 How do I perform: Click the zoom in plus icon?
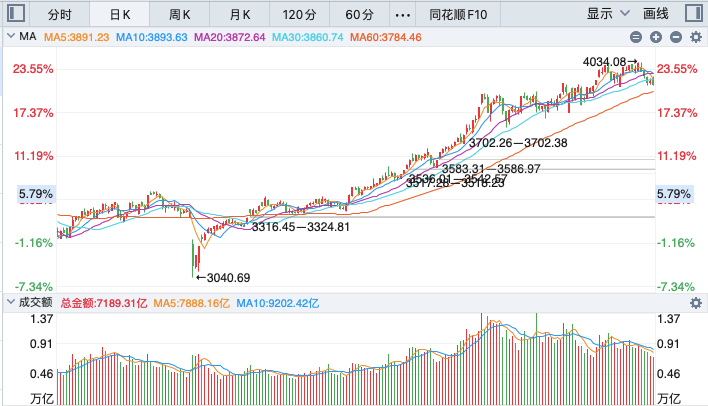[656, 36]
